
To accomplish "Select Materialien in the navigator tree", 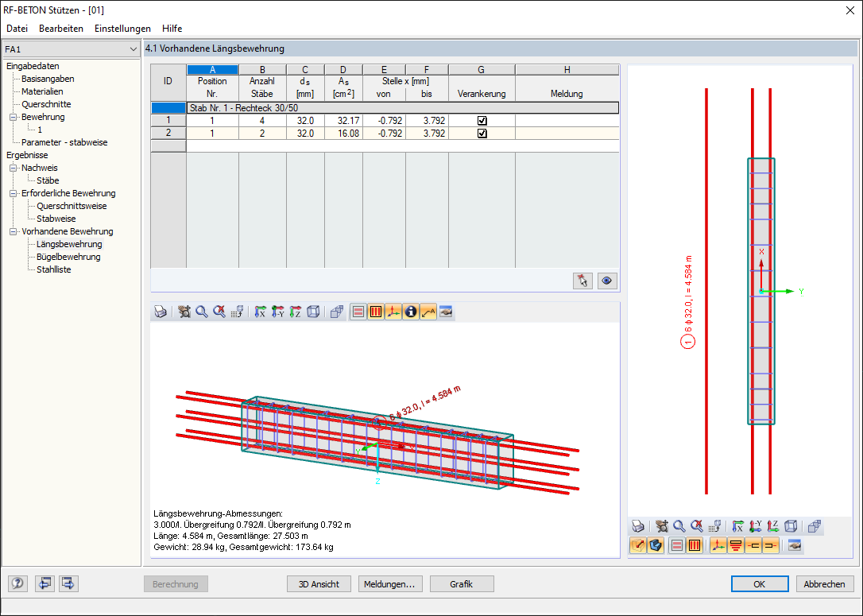I will pyautogui.click(x=42, y=91).
